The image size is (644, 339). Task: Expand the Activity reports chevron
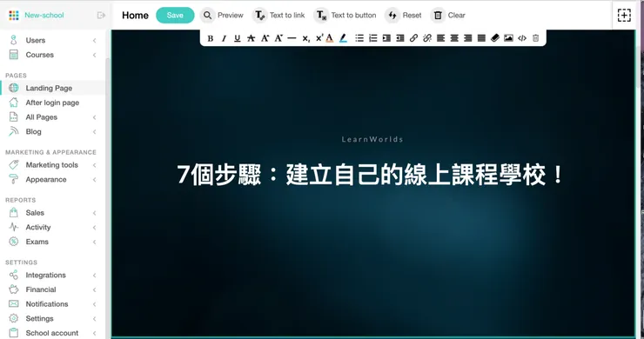point(95,228)
